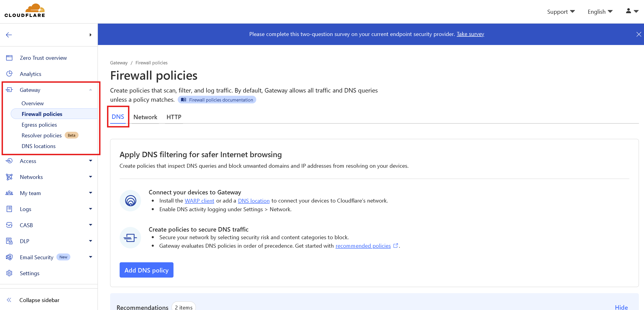Expand the My team menu arrow
Image resolution: width=644 pixels, height=310 pixels.
point(91,193)
